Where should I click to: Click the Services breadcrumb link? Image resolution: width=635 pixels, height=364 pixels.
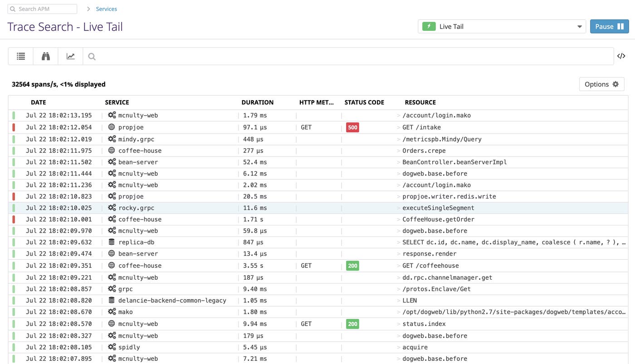point(107,9)
